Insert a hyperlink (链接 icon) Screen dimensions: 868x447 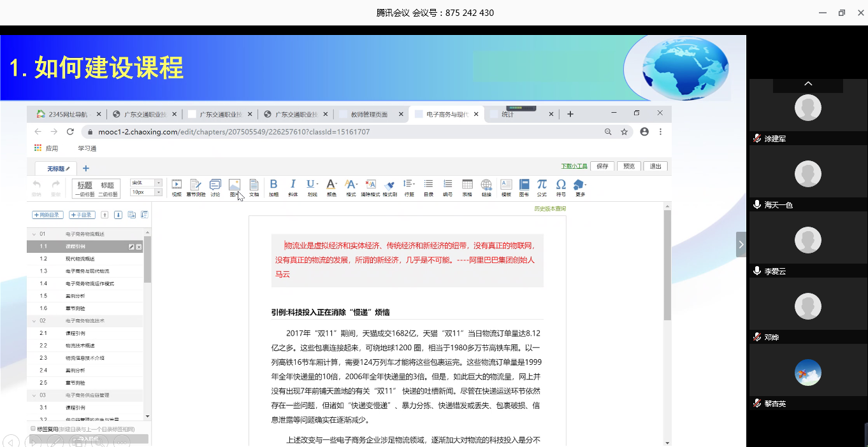pos(486,188)
